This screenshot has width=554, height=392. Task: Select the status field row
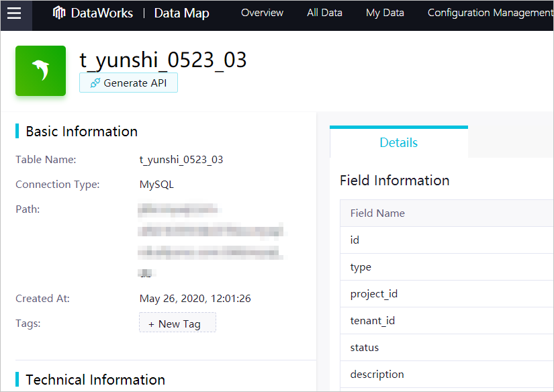(x=447, y=348)
